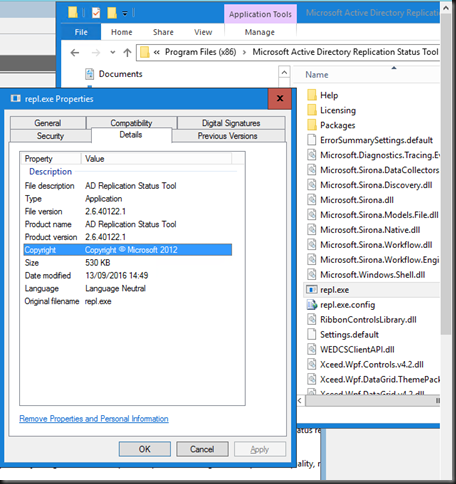The image size is (456, 484).
Task: Switch to the Compatibility properties tab
Action: pos(131,123)
